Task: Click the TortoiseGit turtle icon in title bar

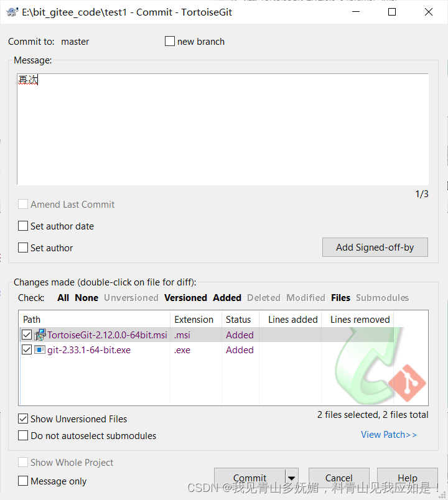Action: click(12, 12)
